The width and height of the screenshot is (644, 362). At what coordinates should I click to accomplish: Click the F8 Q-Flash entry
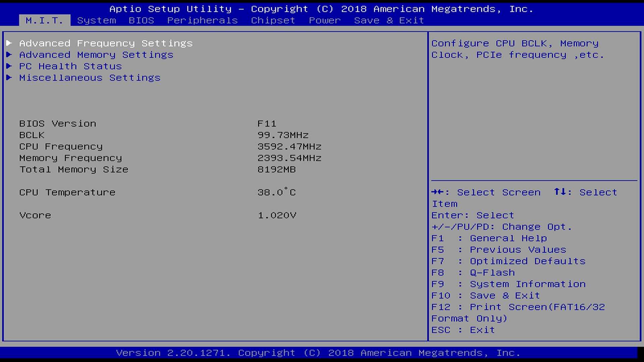click(473, 273)
